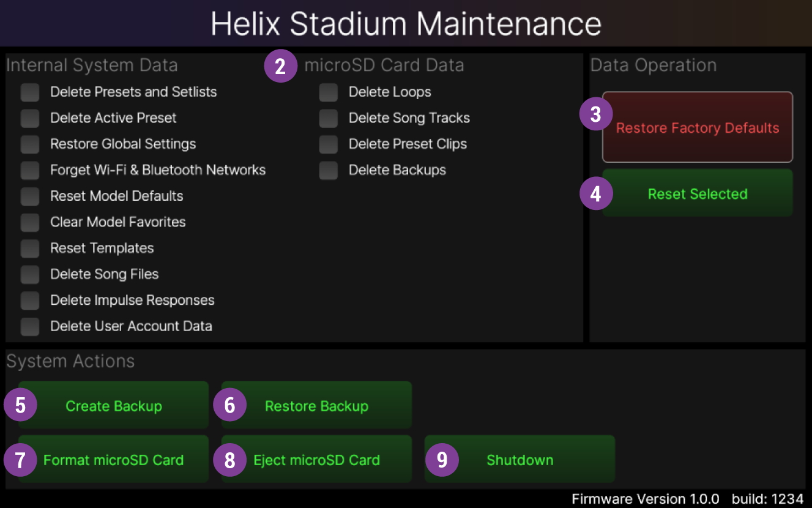Enable the Delete Song Tracks checkbox

pos(329,118)
